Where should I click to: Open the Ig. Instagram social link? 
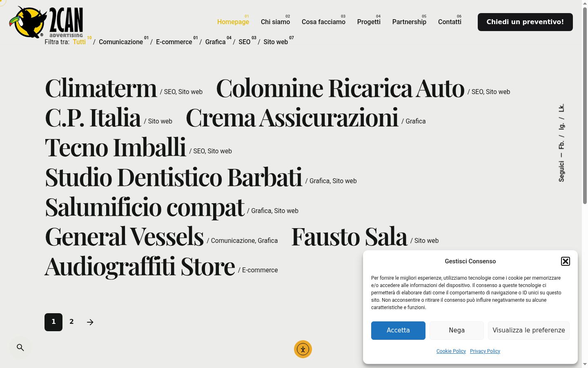pyautogui.click(x=561, y=126)
